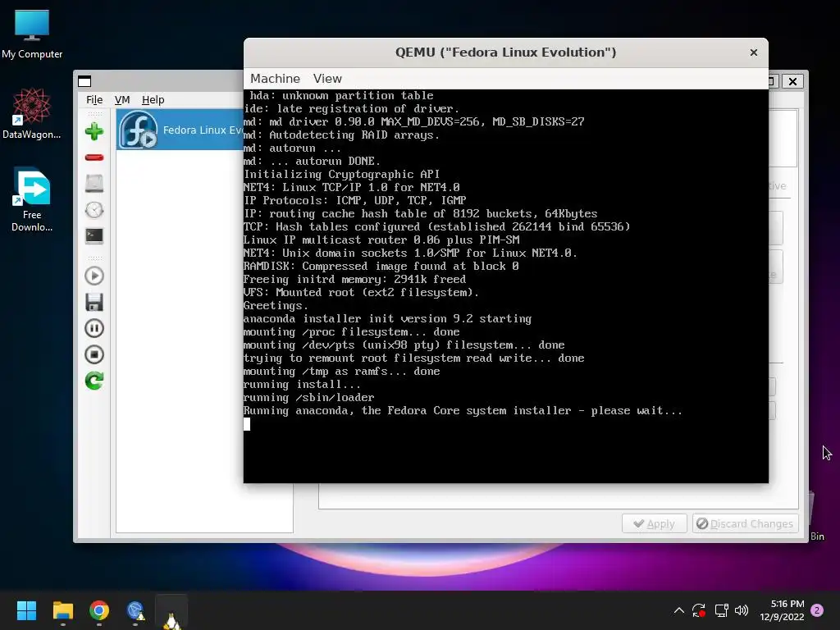Pause the VM with pause icon
The height and width of the screenshot is (630, 840).
pyautogui.click(x=94, y=328)
